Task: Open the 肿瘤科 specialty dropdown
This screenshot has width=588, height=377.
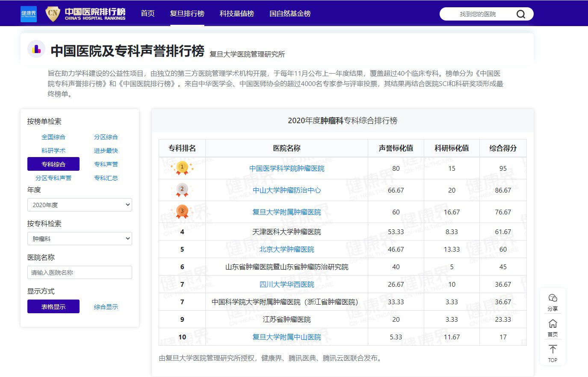Action: [80, 239]
